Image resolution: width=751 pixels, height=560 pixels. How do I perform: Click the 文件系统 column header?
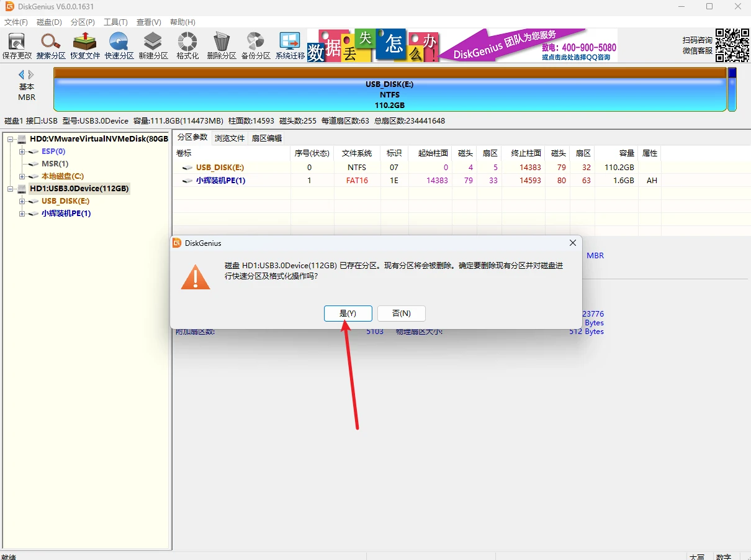point(357,153)
